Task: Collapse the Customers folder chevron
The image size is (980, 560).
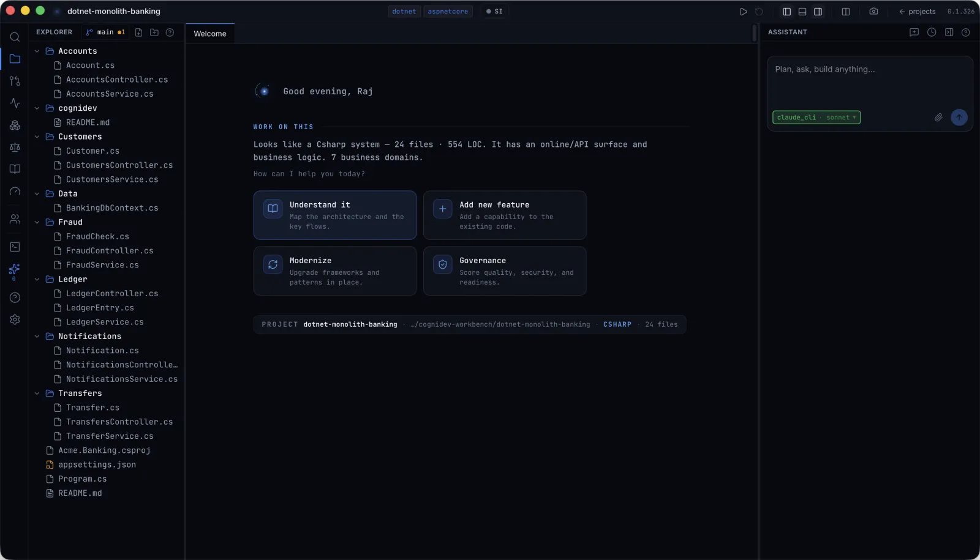Action: (37, 137)
